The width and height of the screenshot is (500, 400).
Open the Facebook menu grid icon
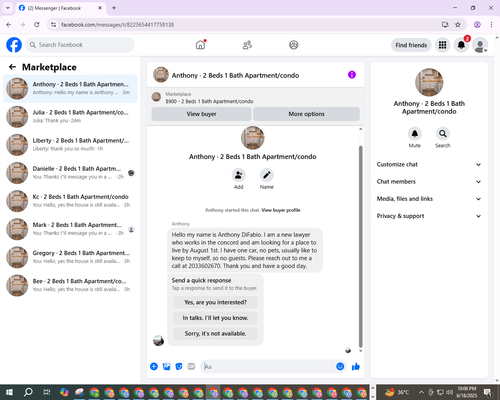point(442,45)
